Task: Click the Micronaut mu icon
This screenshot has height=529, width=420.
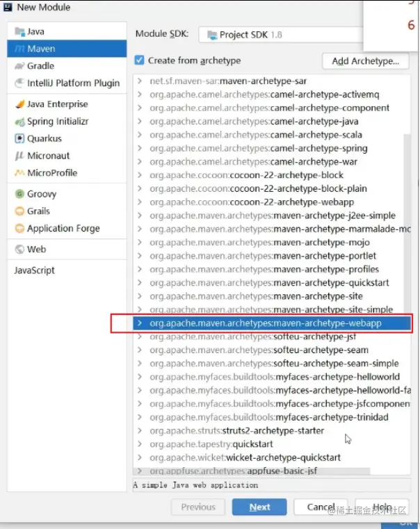Action: click(19, 156)
